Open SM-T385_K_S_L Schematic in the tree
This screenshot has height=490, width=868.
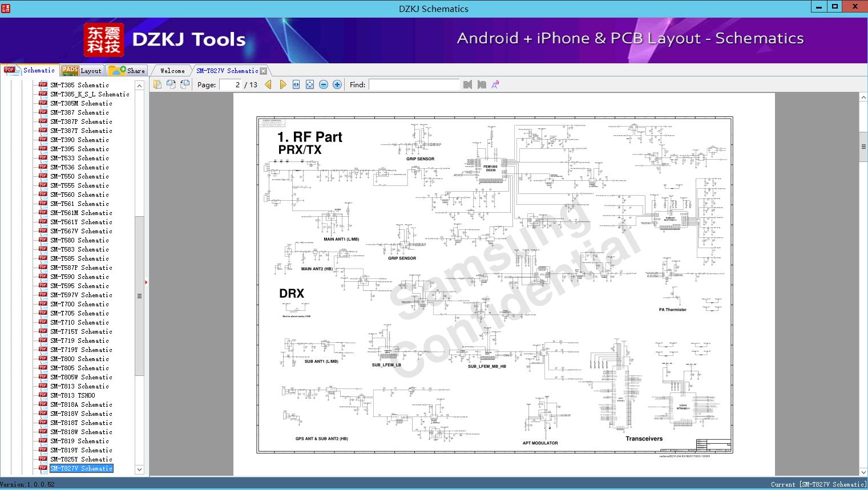pos(90,94)
